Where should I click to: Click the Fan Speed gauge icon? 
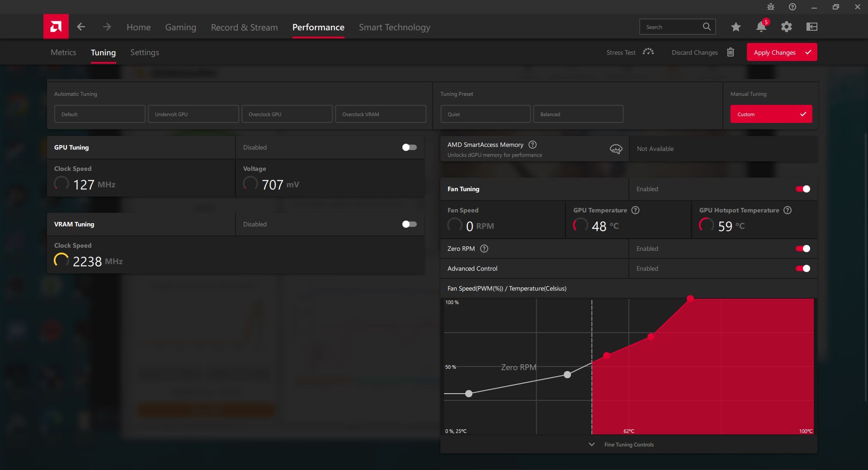[x=455, y=225]
